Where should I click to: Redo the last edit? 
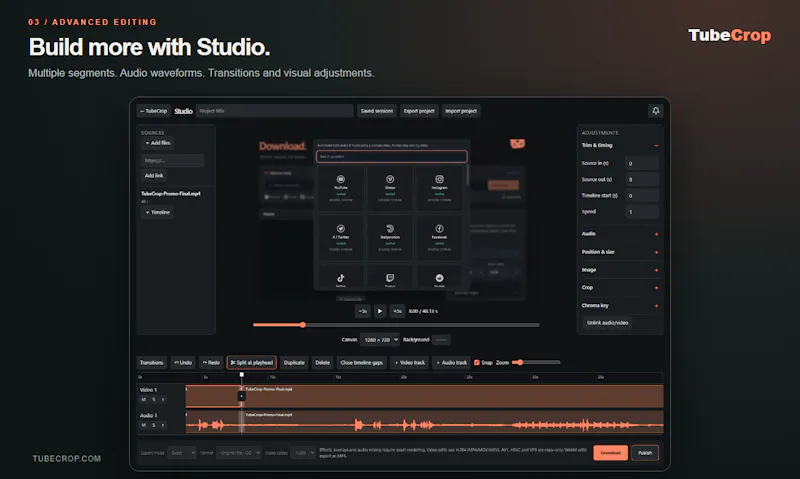pos(211,363)
